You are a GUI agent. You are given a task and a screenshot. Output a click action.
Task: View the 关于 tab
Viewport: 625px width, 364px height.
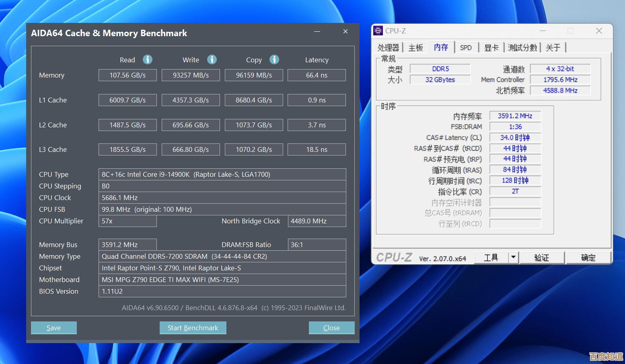[553, 47]
